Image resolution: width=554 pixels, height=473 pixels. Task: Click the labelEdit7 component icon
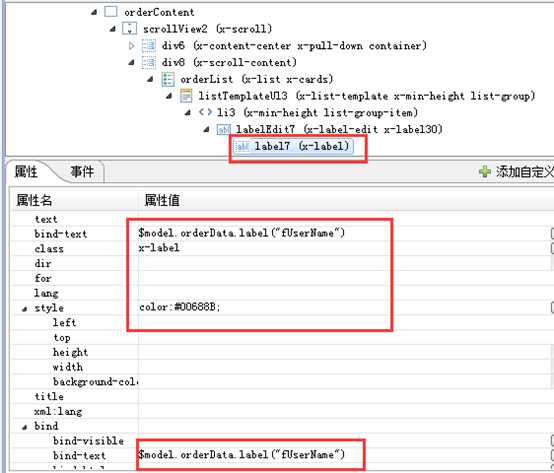(x=223, y=129)
